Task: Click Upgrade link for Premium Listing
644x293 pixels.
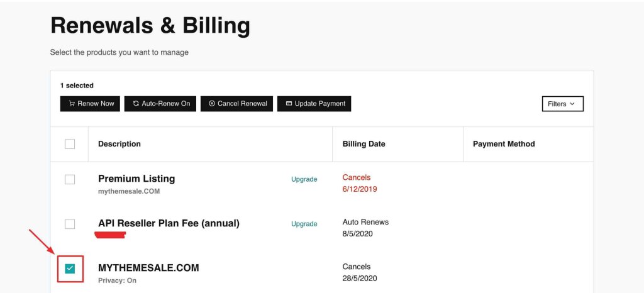Action: click(x=304, y=179)
